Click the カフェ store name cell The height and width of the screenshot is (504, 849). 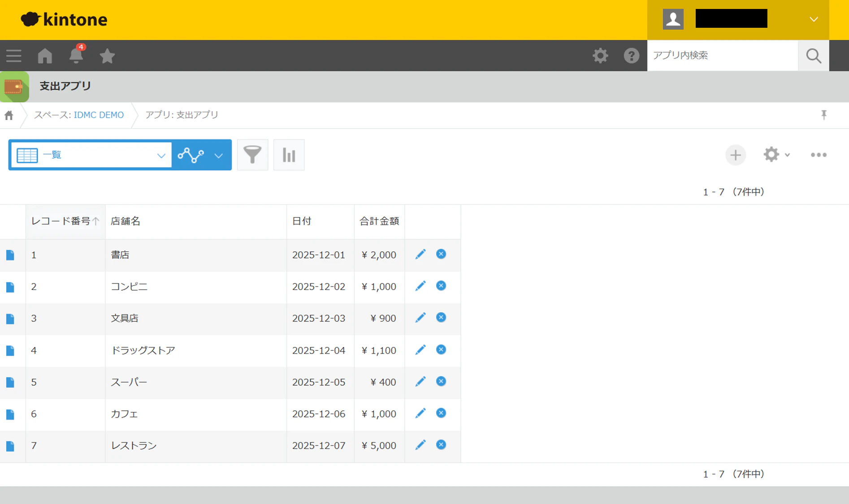[196, 414]
